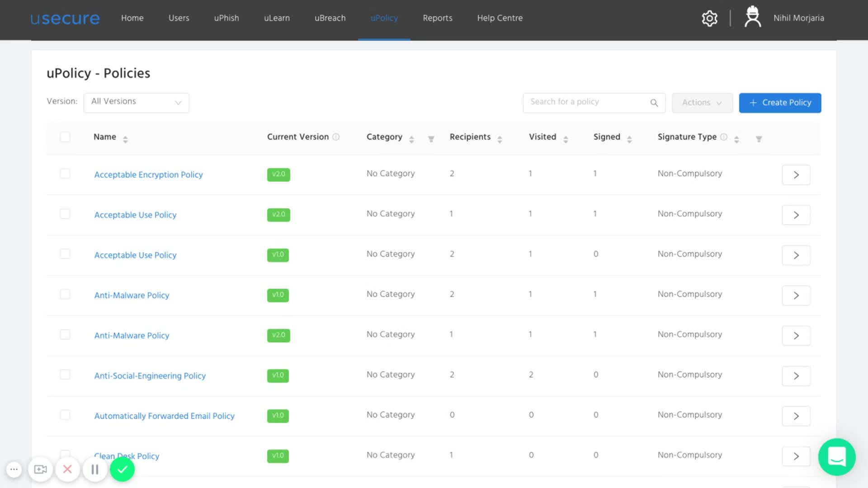Click the usecure logo

point(65,19)
